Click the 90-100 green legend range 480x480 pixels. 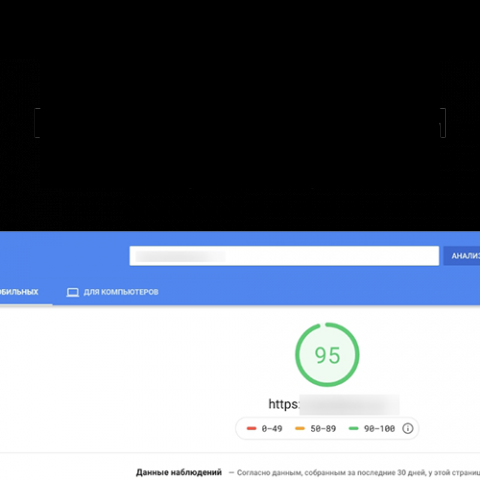pos(372,429)
